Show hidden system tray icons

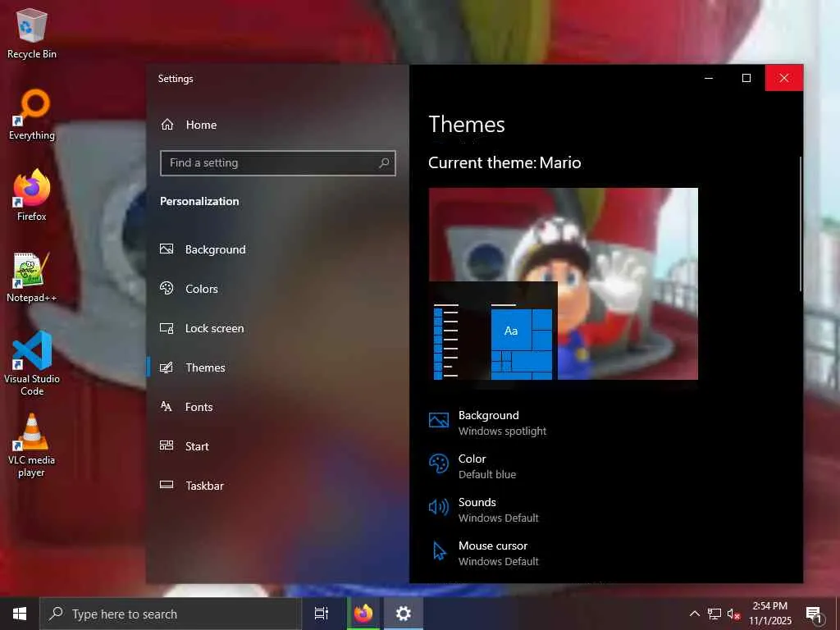point(694,614)
